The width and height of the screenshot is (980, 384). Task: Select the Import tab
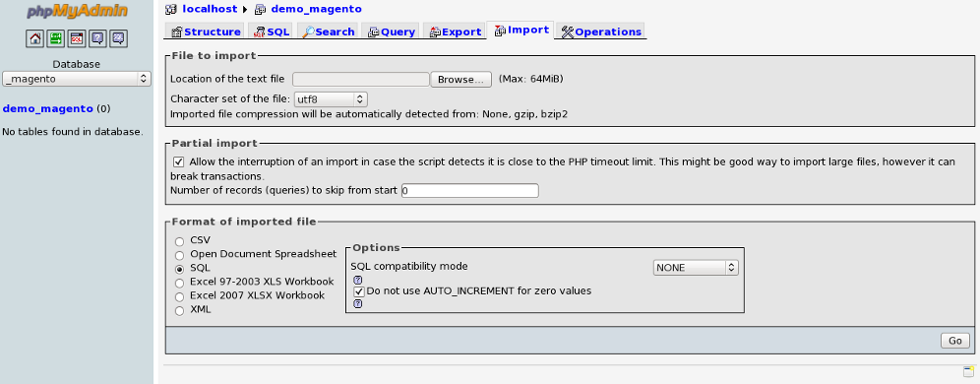click(521, 30)
